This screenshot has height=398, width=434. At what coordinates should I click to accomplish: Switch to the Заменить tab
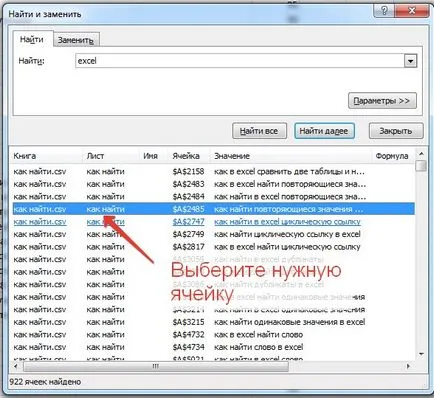click(76, 40)
